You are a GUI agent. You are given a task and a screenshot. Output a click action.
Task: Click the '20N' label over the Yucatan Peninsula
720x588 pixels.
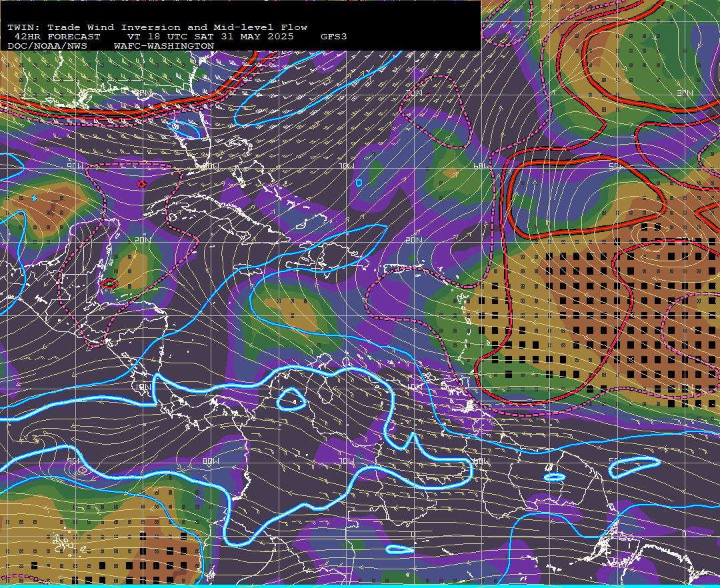click(143, 240)
